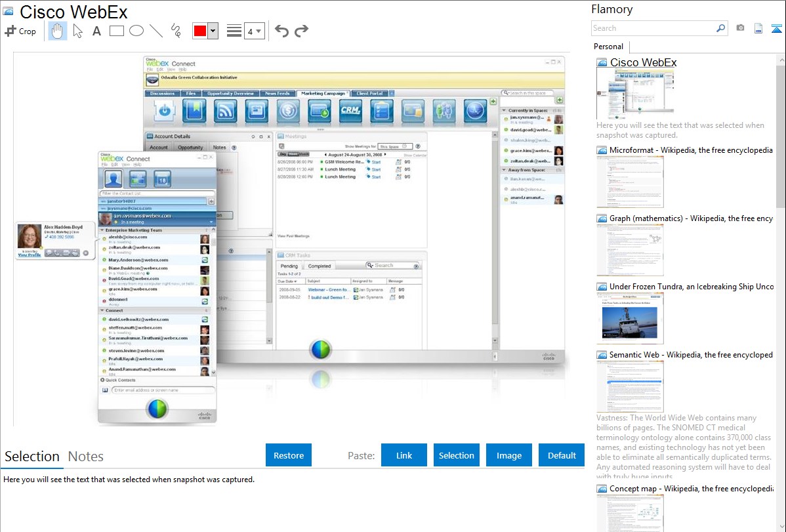Click the Cisco WebEx app icon in the title
The height and width of the screenshot is (532, 786).
click(x=7, y=11)
